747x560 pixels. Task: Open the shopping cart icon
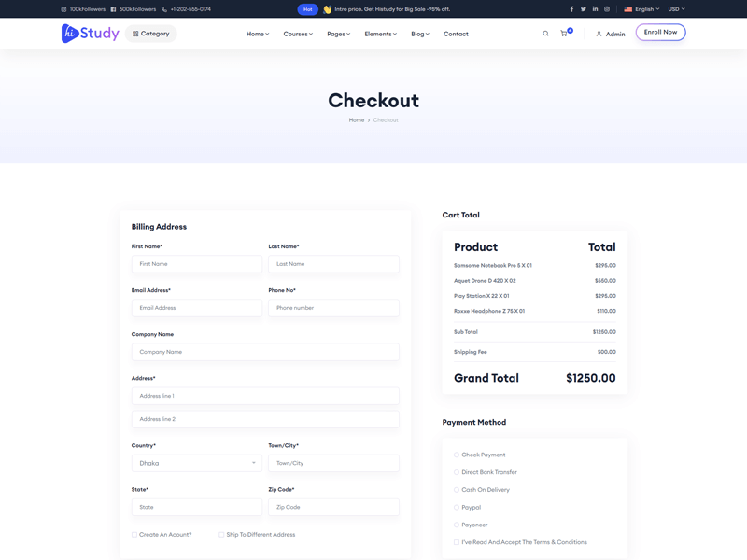coord(564,34)
